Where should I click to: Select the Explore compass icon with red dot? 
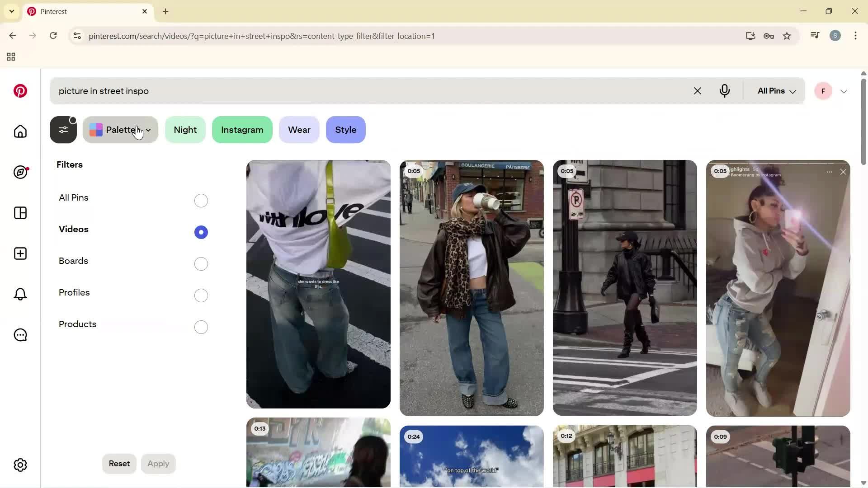(20, 172)
